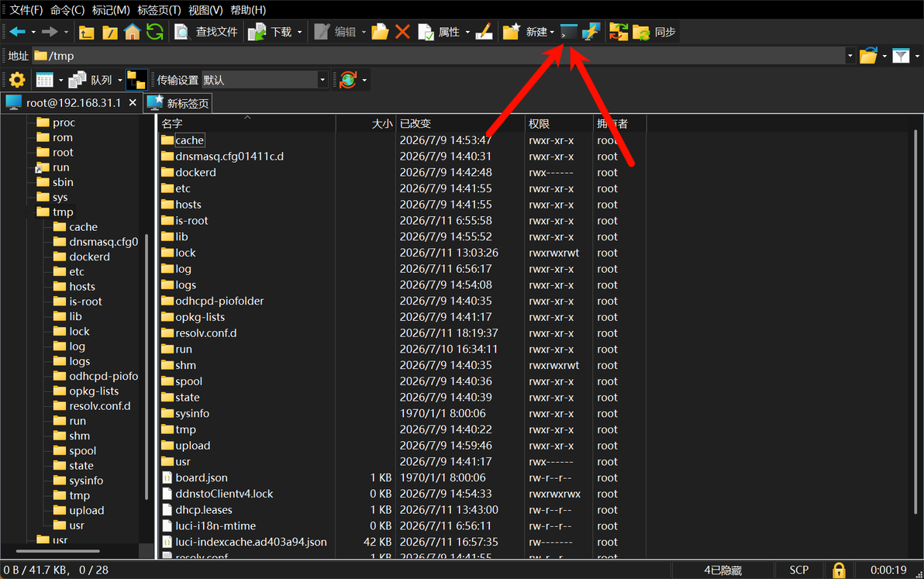924x579 pixels.
Task: Open the 标记(M) menu
Action: click(x=111, y=10)
